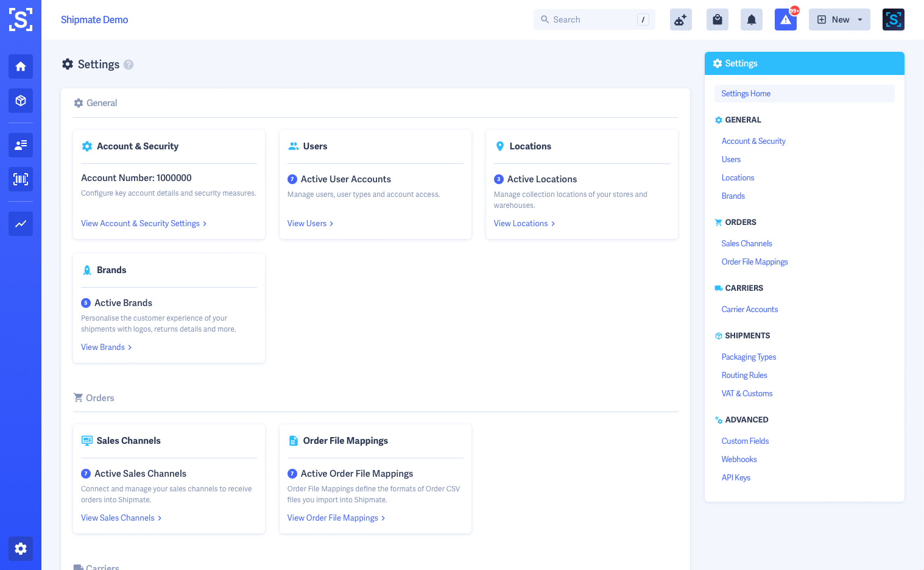Click the Account & Security card title
The width and height of the screenshot is (924, 570).
point(138,146)
